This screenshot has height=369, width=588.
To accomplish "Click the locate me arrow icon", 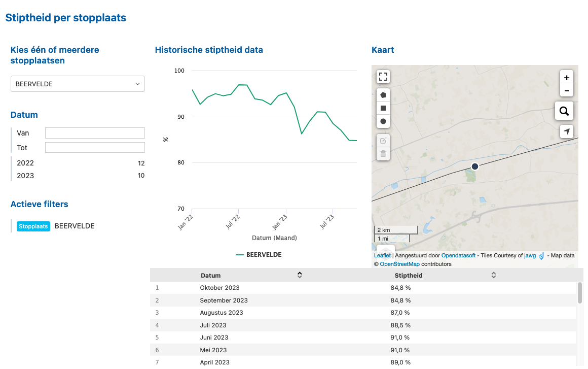I will pyautogui.click(x=566, y=131).
